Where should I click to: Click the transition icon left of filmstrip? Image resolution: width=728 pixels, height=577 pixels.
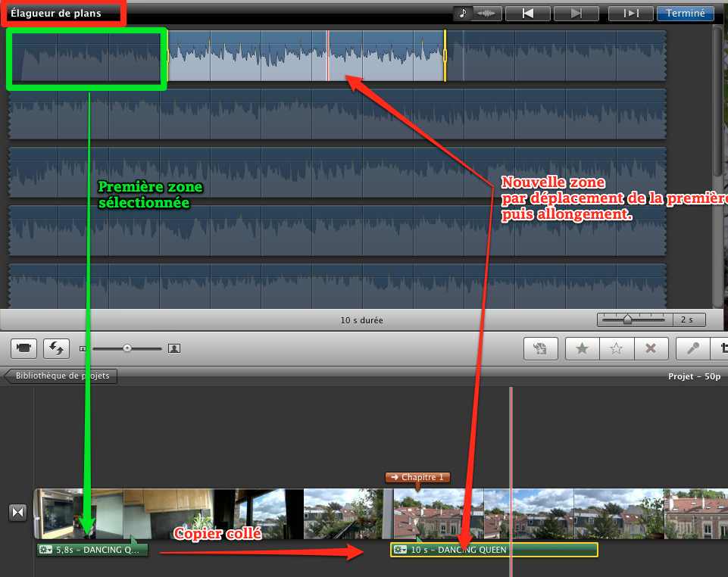[x=17, y=513]
